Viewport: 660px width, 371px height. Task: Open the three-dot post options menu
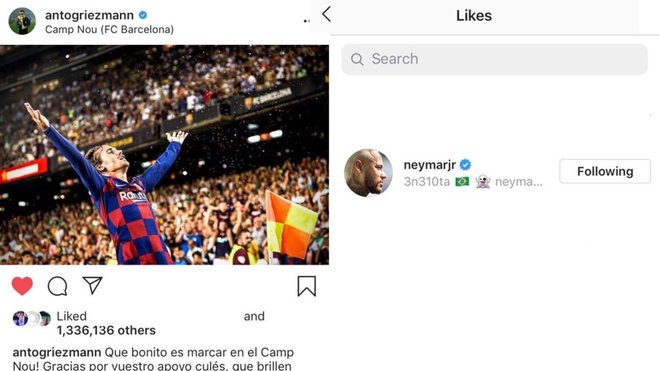tap(306, 21)
